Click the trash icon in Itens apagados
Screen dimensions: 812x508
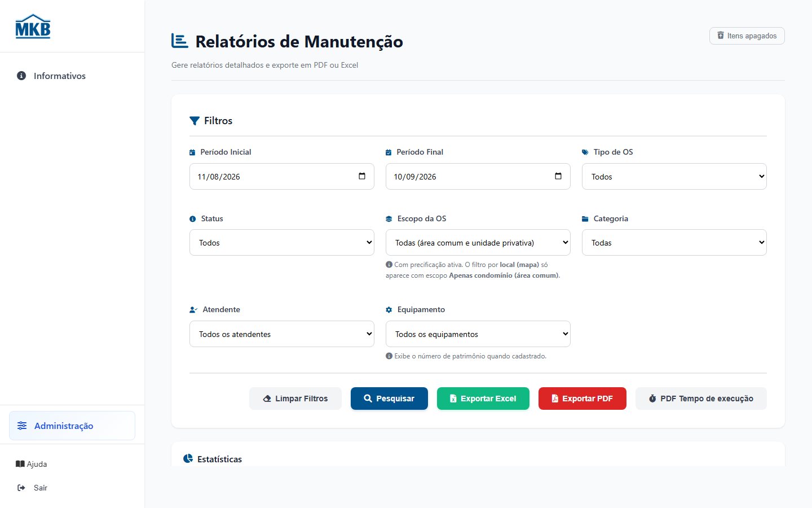click(720, 36)
